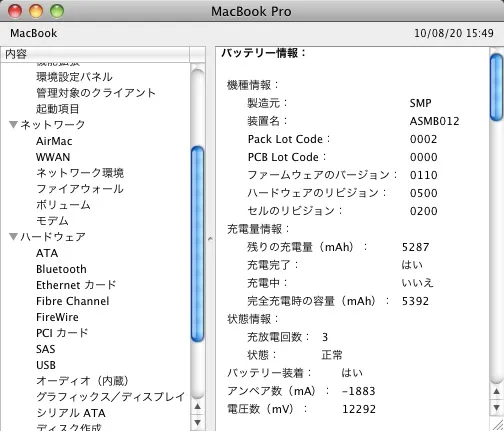The image size is (504, 431).
Task: Open ネットワーク環境 item
Action: click(x=80, y=173)
